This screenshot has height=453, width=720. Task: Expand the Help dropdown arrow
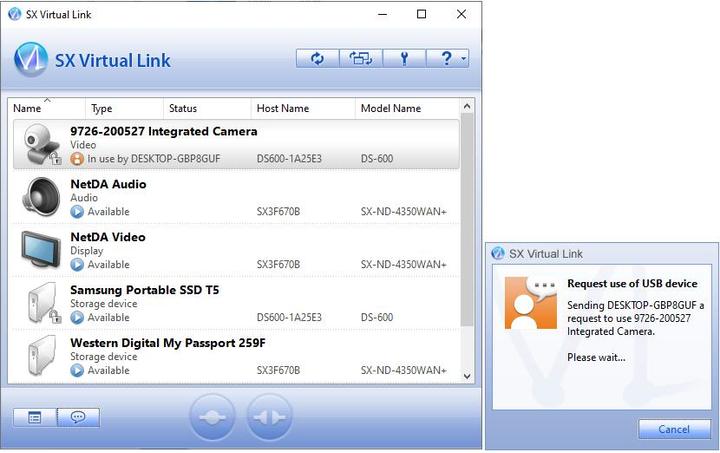464,60
